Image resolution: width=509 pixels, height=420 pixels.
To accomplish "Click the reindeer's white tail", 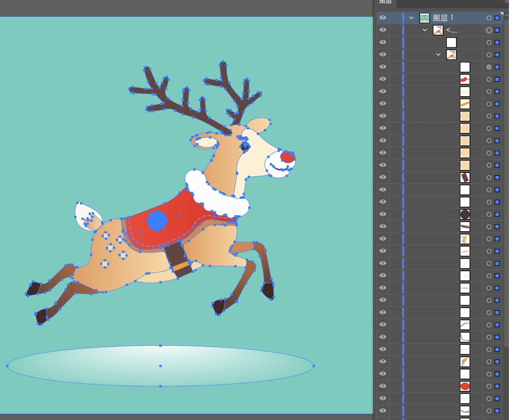I will (85, 215).
